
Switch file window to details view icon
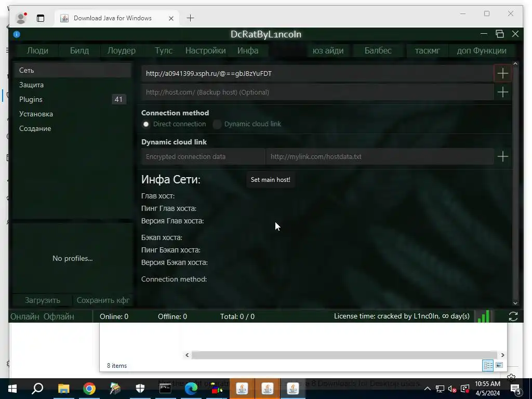488,365
